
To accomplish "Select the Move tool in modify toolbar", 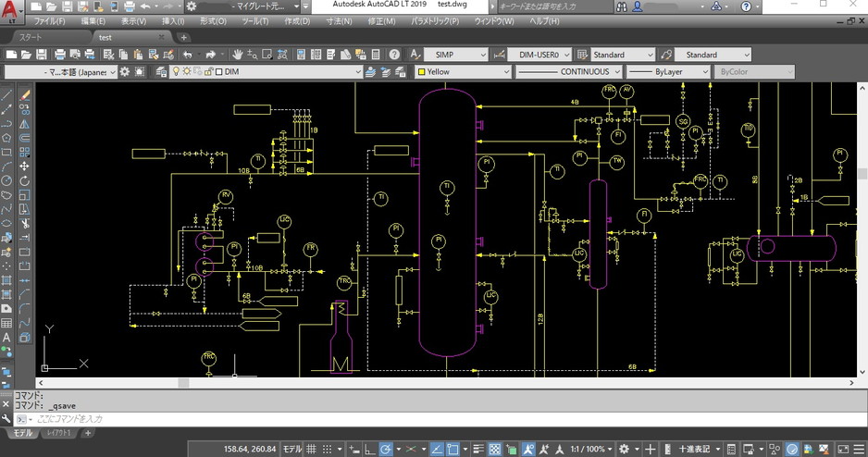I will coord(25,167).
